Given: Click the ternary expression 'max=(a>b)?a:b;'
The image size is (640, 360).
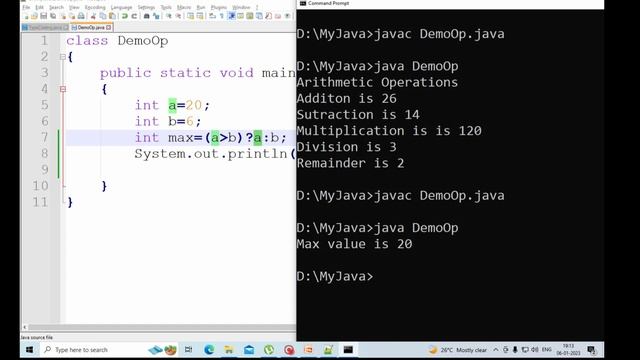Looking at the screenshot, I should click(x=227, y=138).
